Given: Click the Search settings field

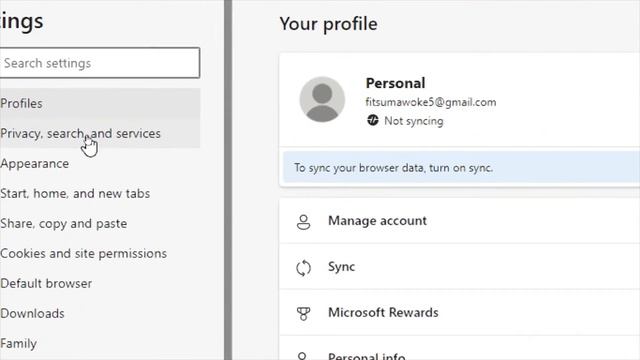Looking at the screenshot, I should click(99, 63).
